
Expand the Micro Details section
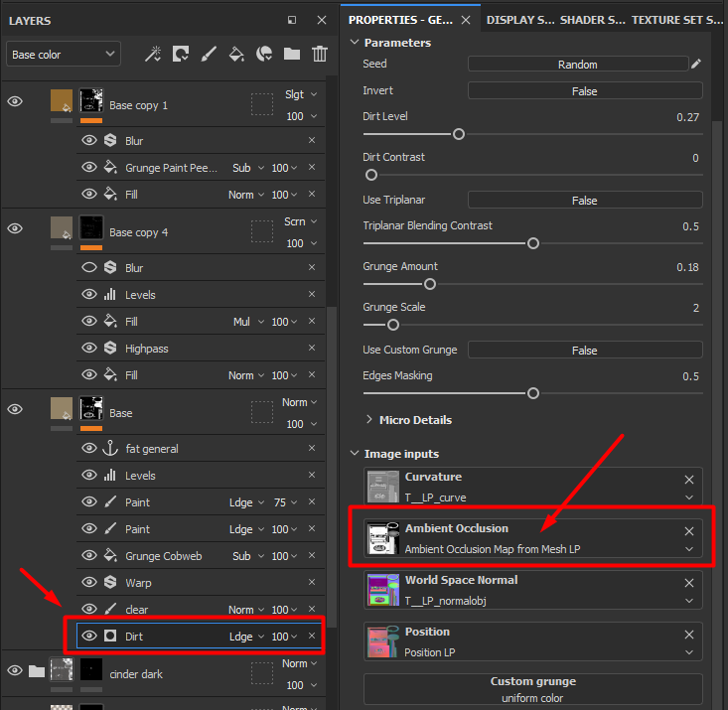(369, 419)
